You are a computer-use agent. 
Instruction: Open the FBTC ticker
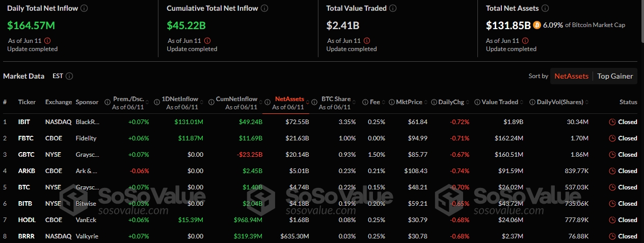(25, 138)
